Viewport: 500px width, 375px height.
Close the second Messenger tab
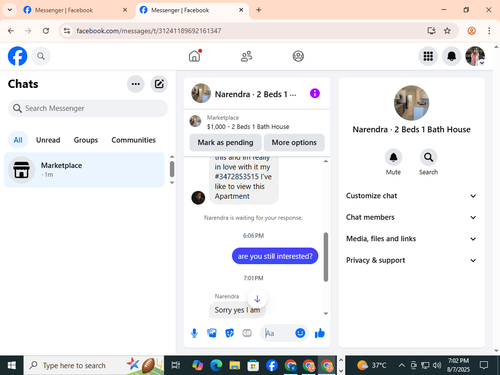pos(241,10)
